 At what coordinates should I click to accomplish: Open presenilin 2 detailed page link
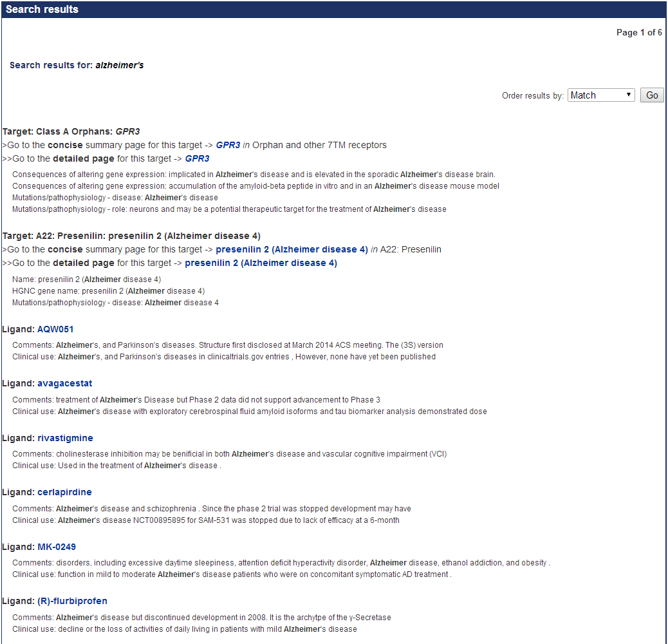point(261,263)
